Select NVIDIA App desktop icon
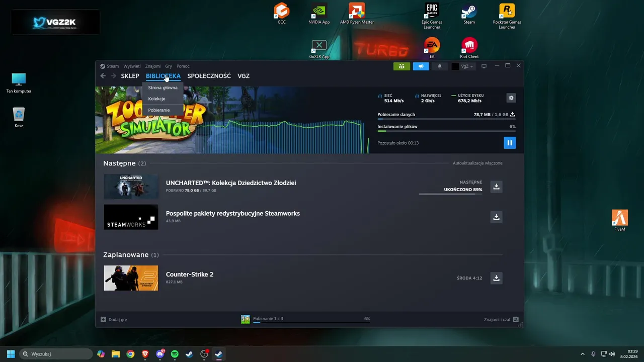The height and width of the screenshot is (362, 644). pos(319,14)
